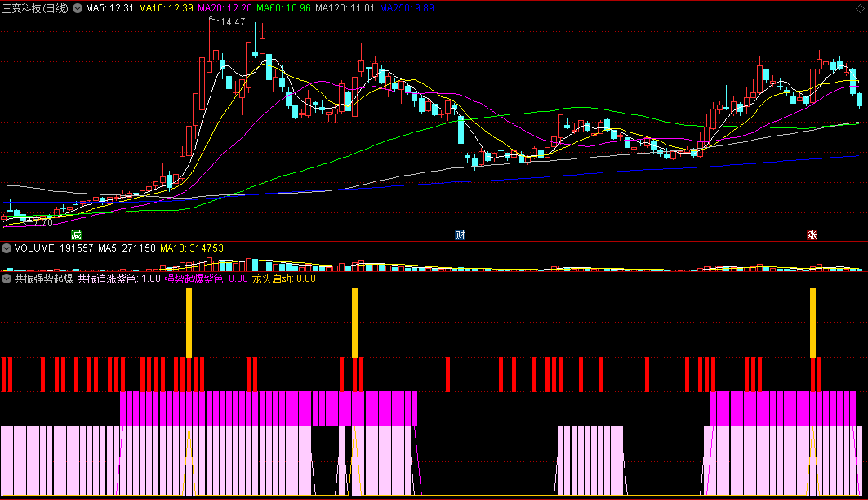Click the diamond icon at chart top-right

(860, 8)
